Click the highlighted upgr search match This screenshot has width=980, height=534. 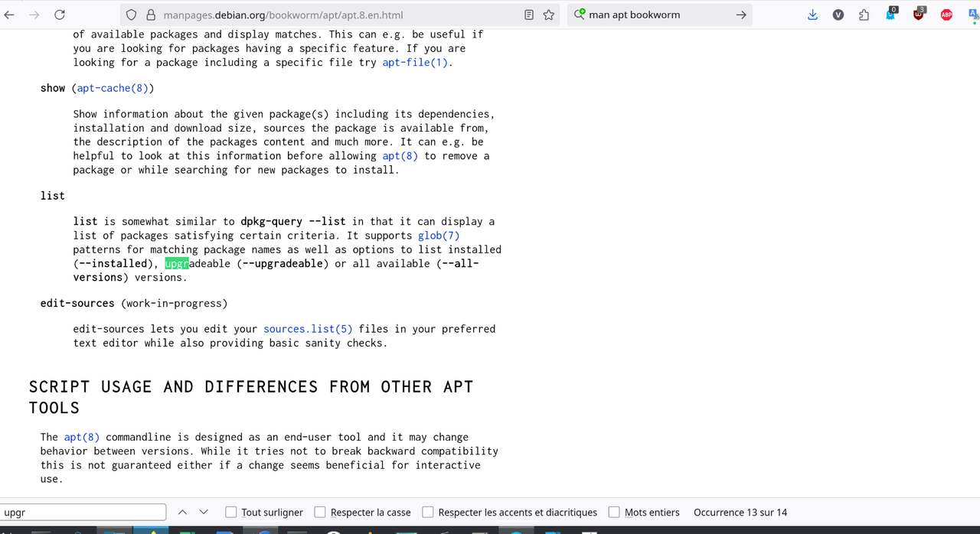(177, 263)
